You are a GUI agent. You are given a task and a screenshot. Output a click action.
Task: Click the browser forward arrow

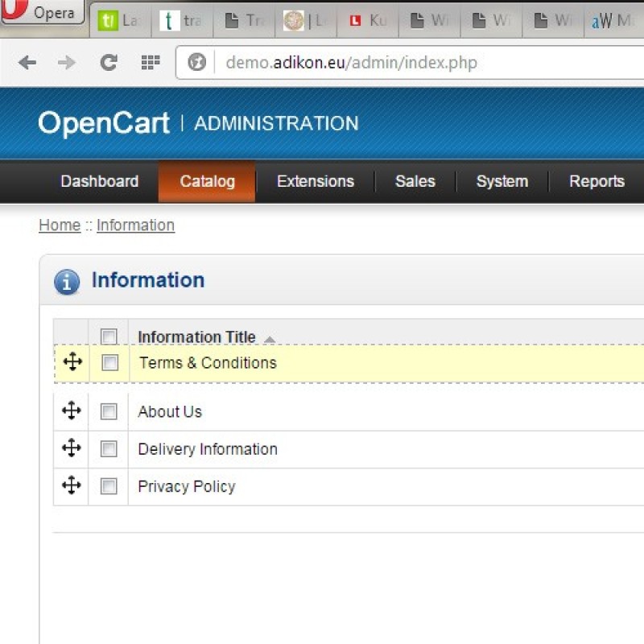64,61
